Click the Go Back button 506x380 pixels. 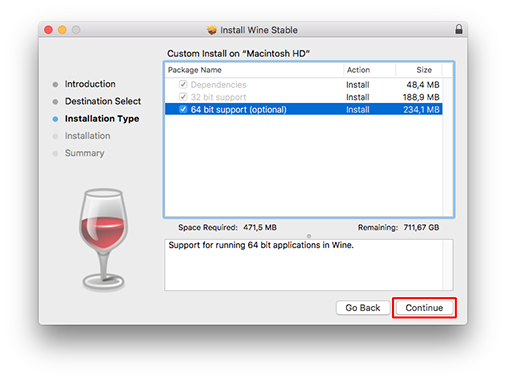(363, 308)
